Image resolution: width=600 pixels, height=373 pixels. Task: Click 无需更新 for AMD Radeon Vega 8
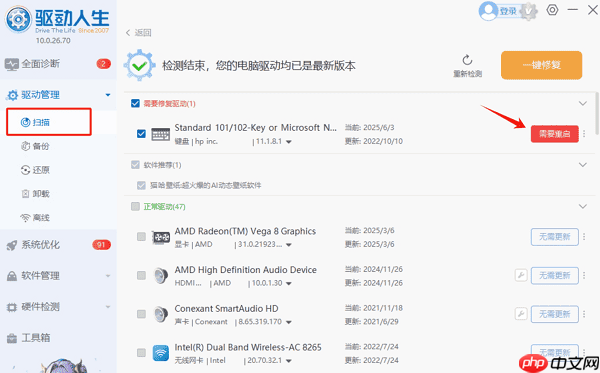554,237
